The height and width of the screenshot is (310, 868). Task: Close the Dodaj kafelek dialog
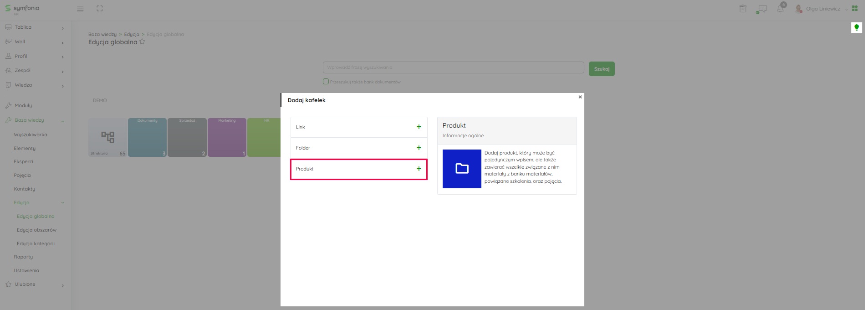point(580,97)
